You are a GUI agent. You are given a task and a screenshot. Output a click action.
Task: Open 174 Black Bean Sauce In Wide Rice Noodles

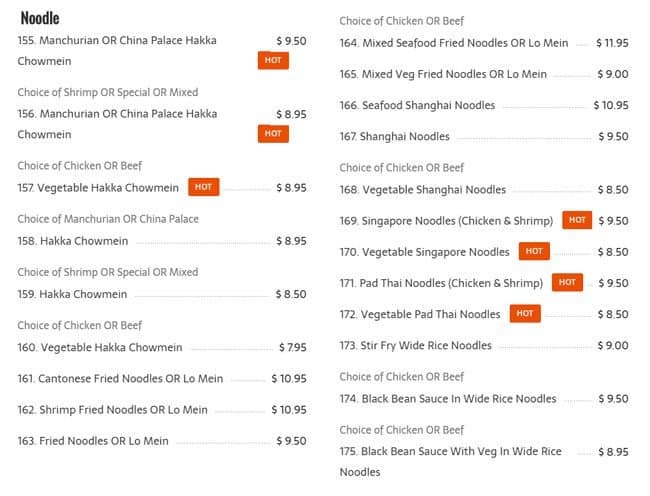[447, 398]
